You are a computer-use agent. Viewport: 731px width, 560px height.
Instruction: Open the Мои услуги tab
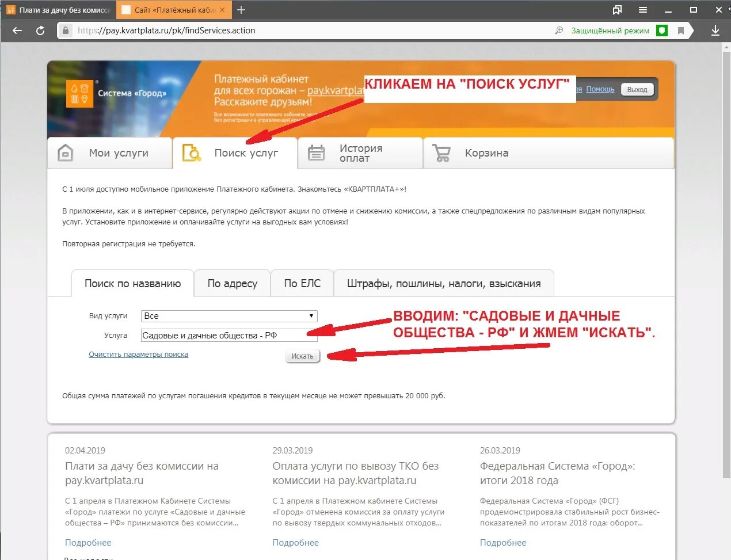pyautogui.click(x=110, y=153)
